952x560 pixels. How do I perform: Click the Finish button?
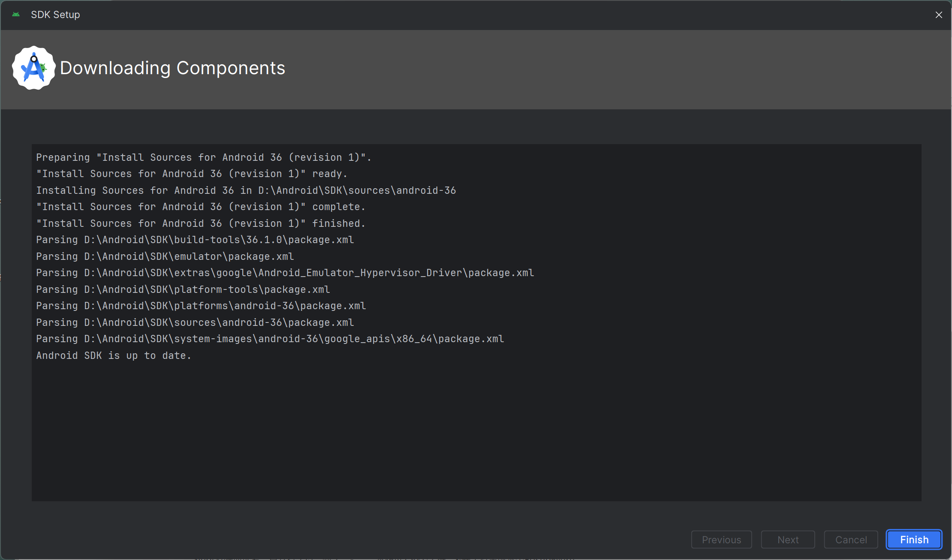(914, 539)
